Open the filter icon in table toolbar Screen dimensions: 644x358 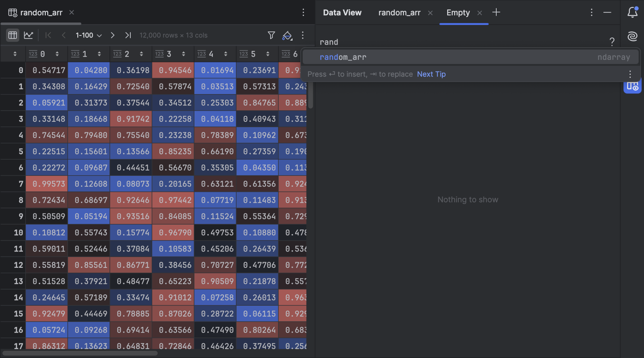[271, 35]
